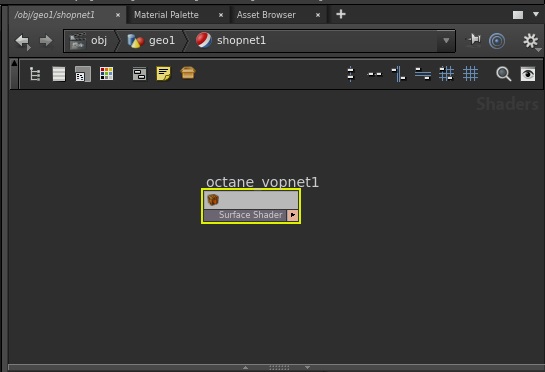Switch to list mode icon

coord(59,74)
